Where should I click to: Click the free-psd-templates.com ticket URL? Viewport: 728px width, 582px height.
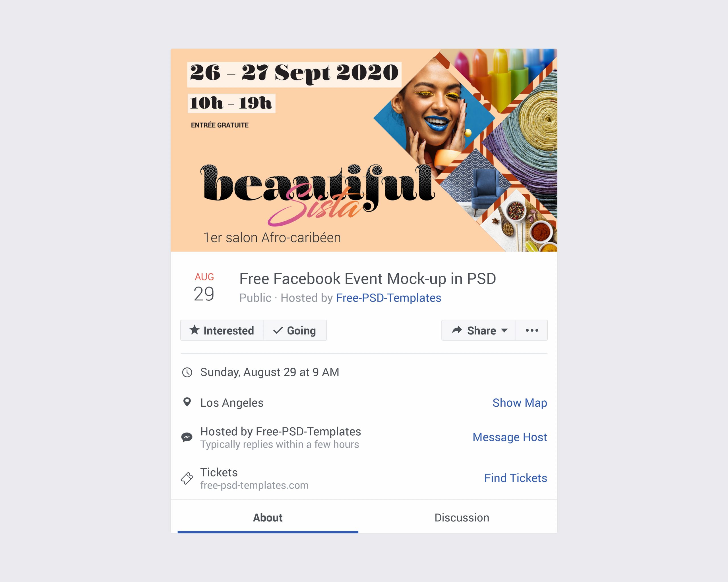254,485
